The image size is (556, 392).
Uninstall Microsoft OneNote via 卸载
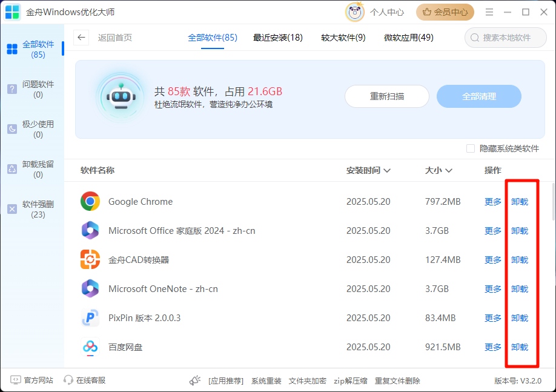pos(520,289)
